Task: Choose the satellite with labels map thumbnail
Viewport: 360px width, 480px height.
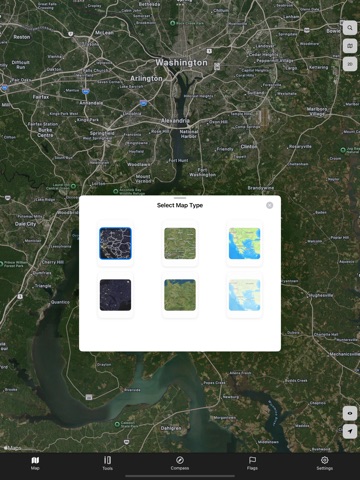Action: (180, 244)
